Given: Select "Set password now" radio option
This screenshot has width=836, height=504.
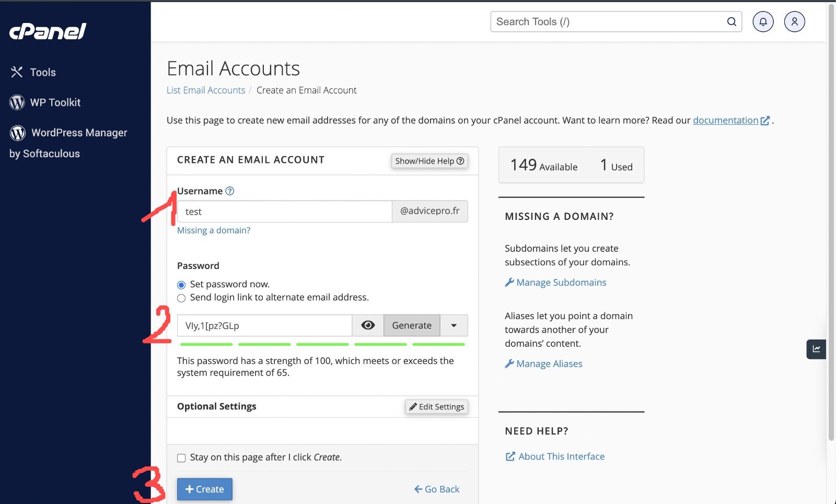Looking at the screenshot, I should (181, 285).
